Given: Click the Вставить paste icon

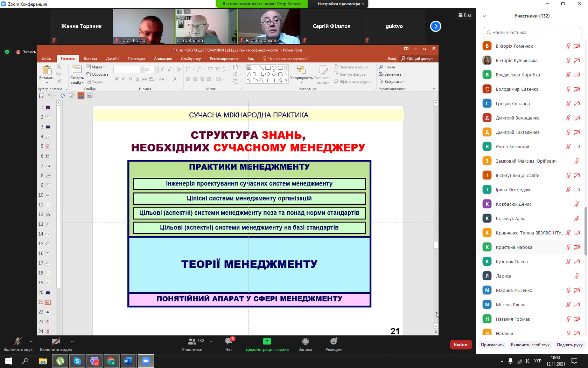Looking at the screenshot, I should click(x=47, y=70).
